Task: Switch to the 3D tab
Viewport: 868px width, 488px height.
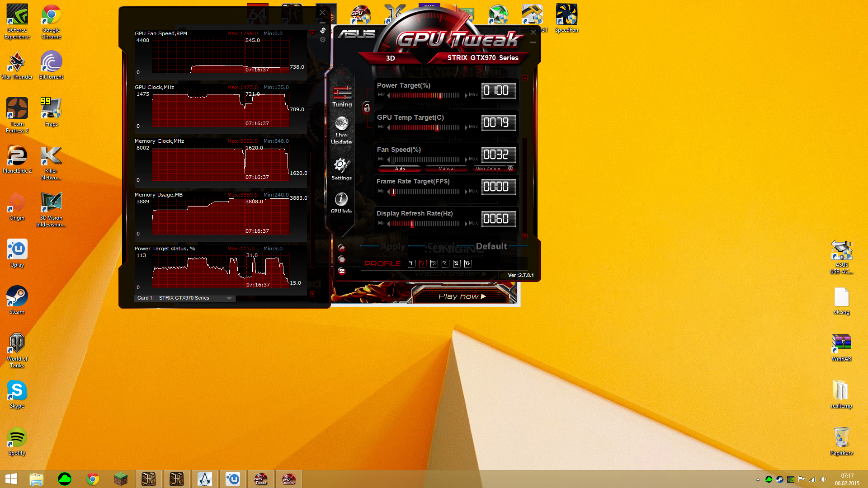Action: click(x=391, y=58)
